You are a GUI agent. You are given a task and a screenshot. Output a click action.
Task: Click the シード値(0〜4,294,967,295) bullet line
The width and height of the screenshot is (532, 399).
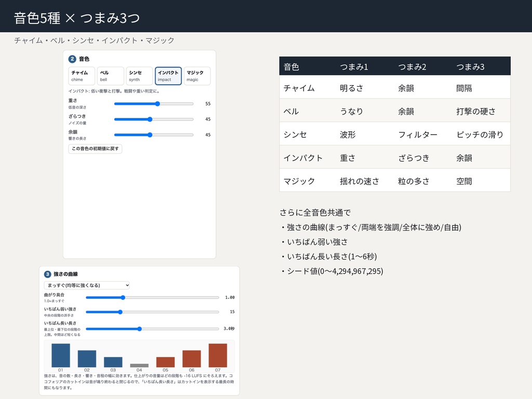(x=331, y=271)
